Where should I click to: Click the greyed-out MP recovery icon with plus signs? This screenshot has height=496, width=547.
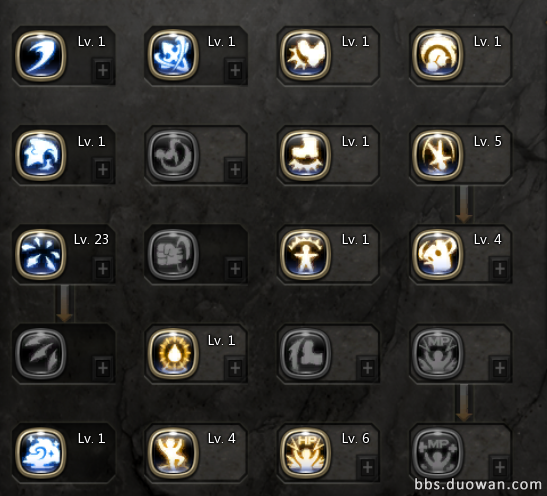pos(438,453)
